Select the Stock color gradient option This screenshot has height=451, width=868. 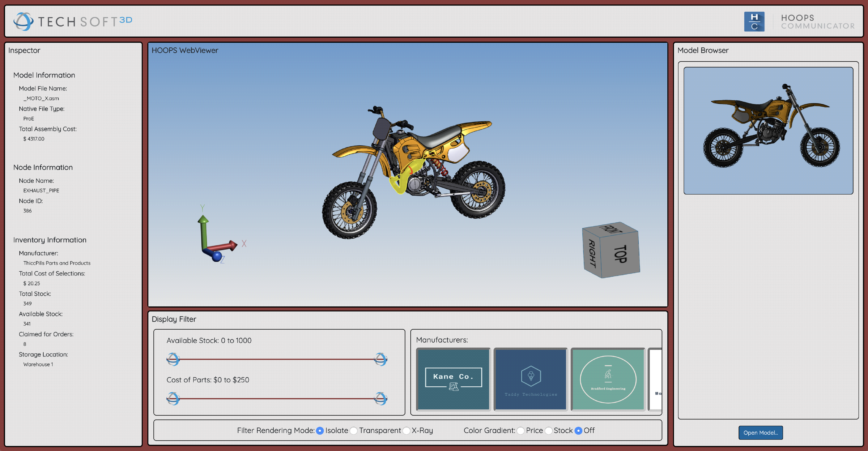pyautogui.click(x=549, y=430)
